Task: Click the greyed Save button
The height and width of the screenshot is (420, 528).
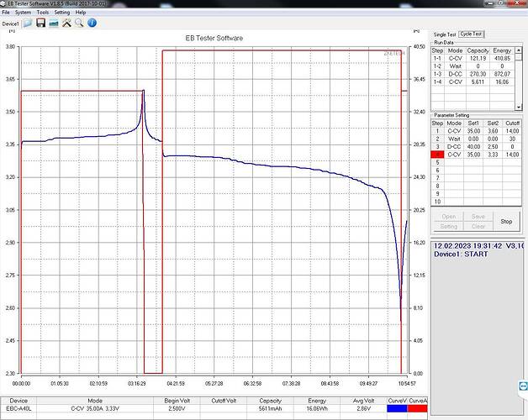Action: coord(478,217)
